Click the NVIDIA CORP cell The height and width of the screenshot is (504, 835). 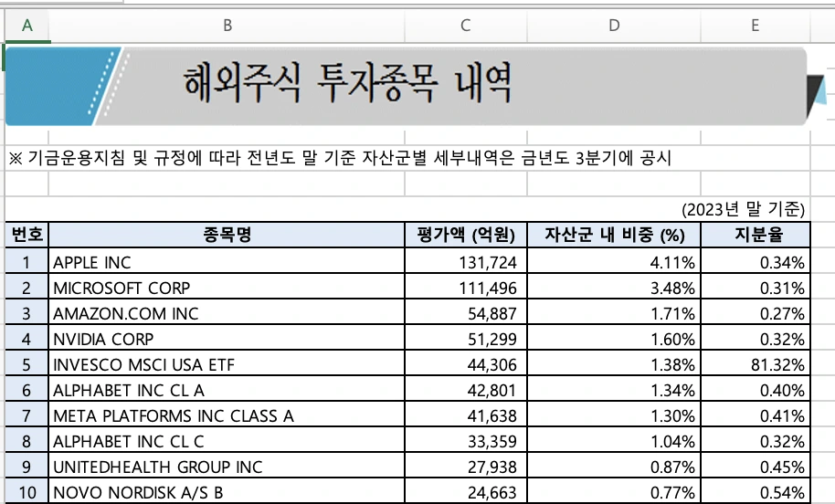click(227, 338)
